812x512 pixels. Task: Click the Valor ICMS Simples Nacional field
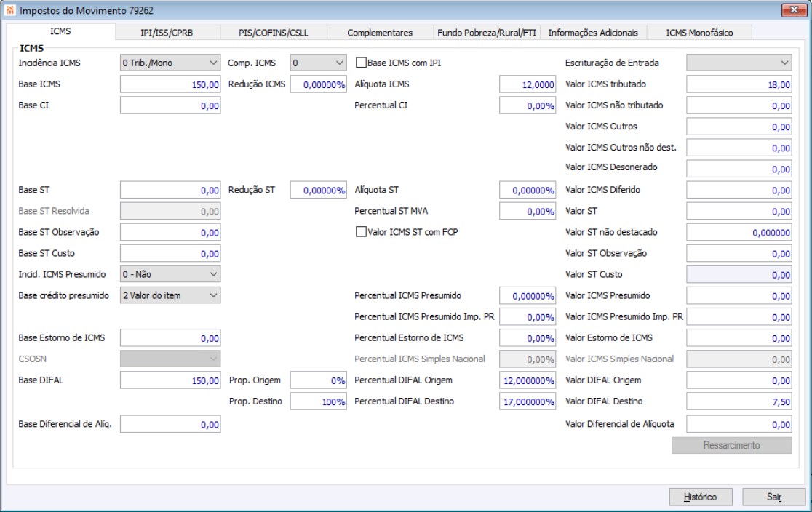point(739,359)
